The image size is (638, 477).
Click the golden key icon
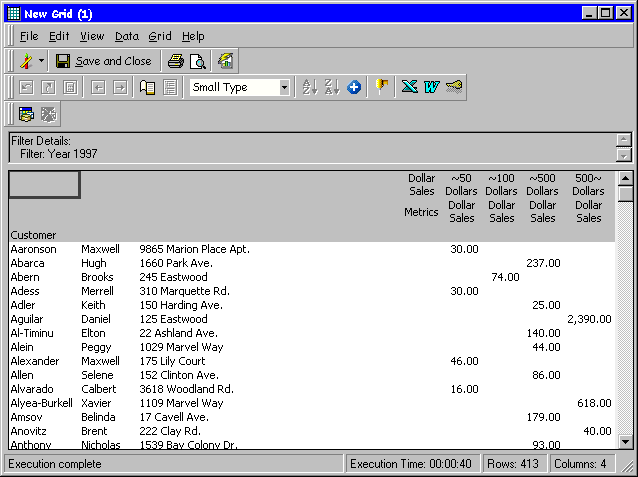tap(454, 87)
